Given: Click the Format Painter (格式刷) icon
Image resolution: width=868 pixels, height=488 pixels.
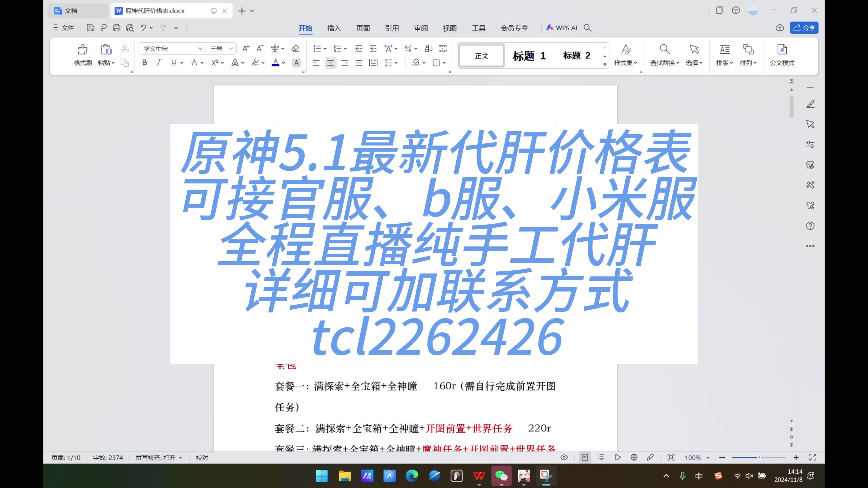Looking at the screenshot, I should point(83,49).
